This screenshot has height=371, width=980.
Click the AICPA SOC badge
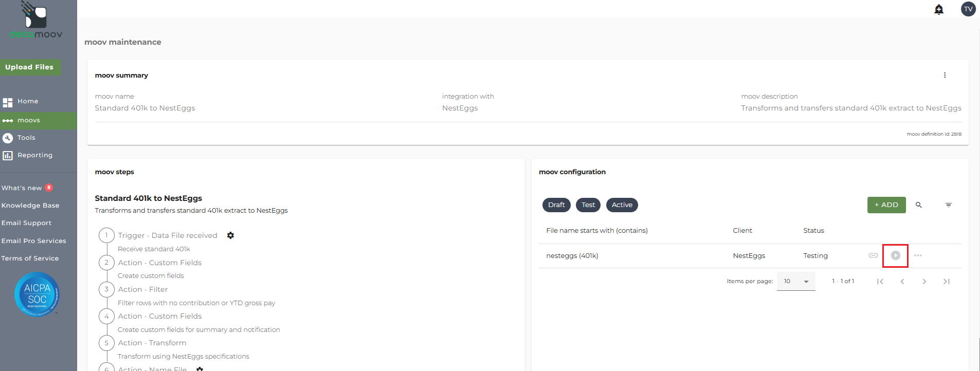point(37,294)
